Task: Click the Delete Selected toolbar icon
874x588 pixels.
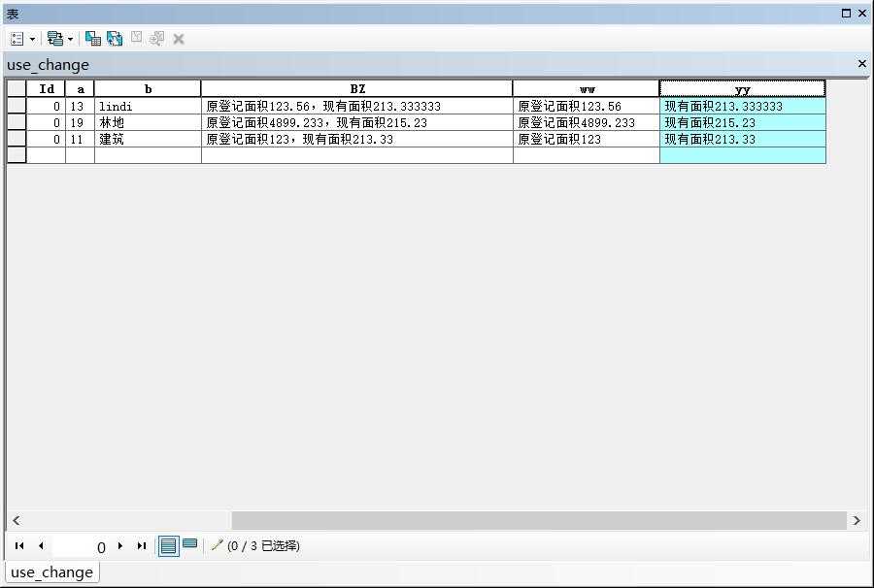Action: (x=179, y=39)
